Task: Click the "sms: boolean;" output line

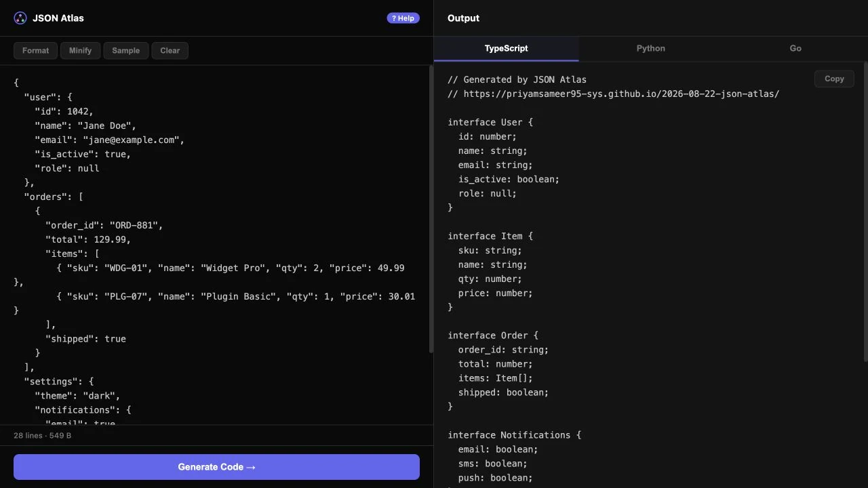Action: click(x=493, y=464)
